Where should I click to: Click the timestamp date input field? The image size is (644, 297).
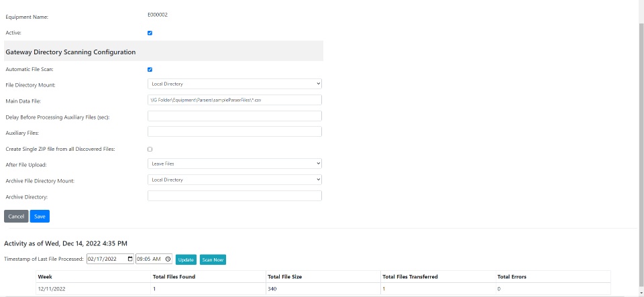pyautogui.click(x=106, y=259)
